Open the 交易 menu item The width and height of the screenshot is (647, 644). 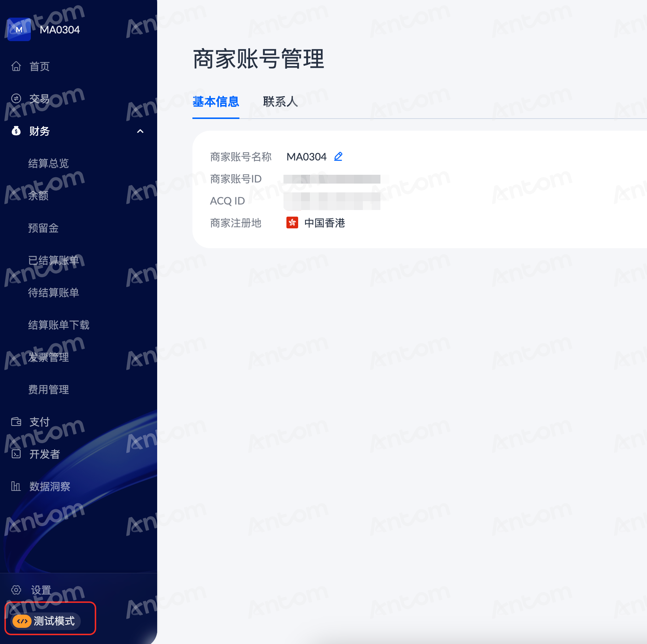tap(39, 99)
